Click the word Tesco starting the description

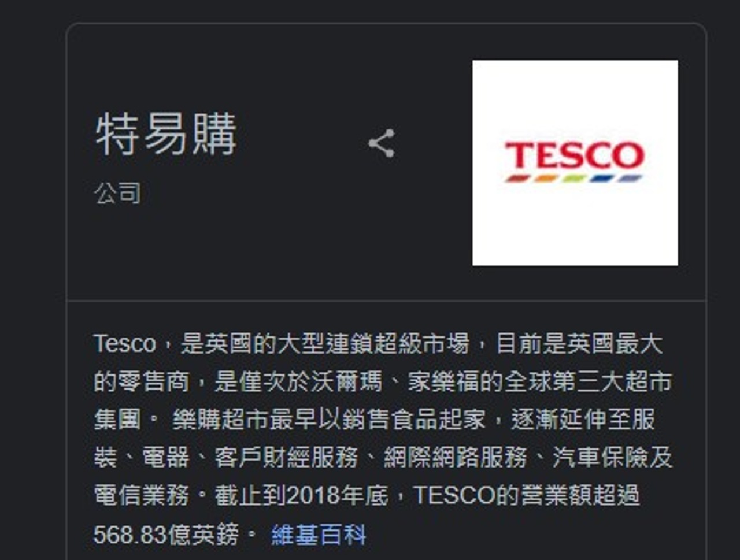click(125, 344)
